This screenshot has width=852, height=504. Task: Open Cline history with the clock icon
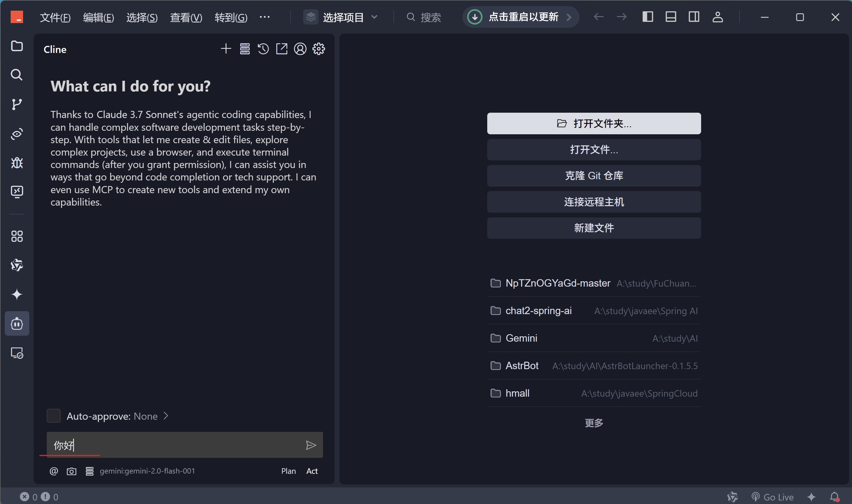(x=263, y=49)
